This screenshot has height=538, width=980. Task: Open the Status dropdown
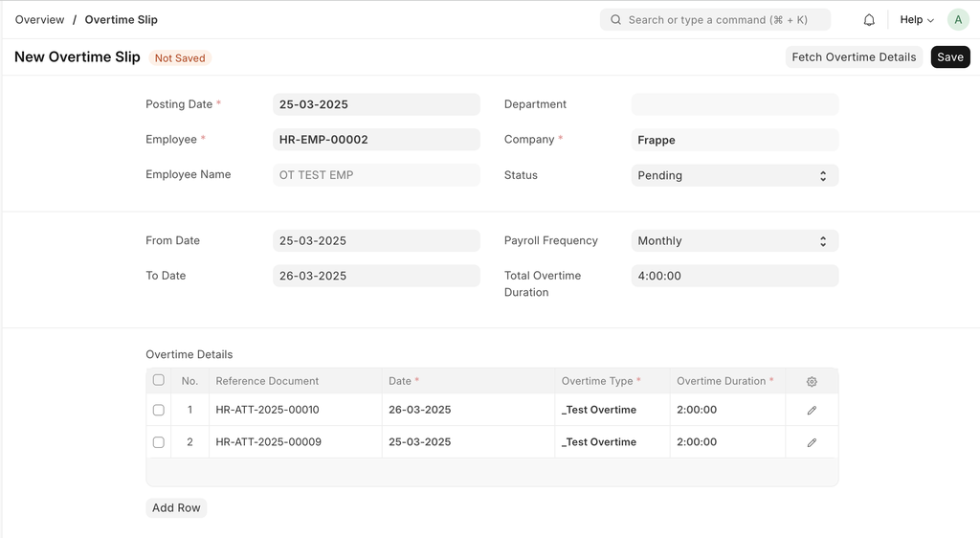(734, 176)
